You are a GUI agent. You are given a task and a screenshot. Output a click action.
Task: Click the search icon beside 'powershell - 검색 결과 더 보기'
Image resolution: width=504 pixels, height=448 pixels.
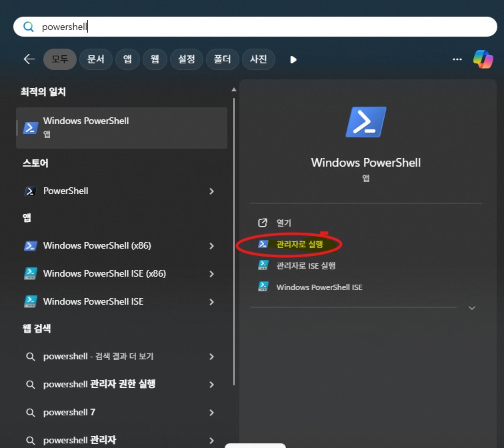click(x=31, y=357)
